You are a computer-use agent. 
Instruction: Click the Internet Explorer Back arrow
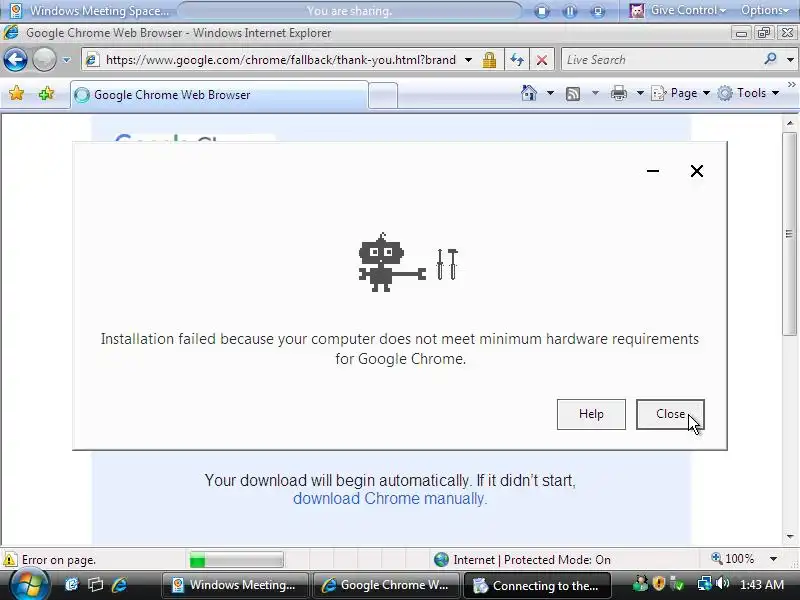click(x=15, y=60)
